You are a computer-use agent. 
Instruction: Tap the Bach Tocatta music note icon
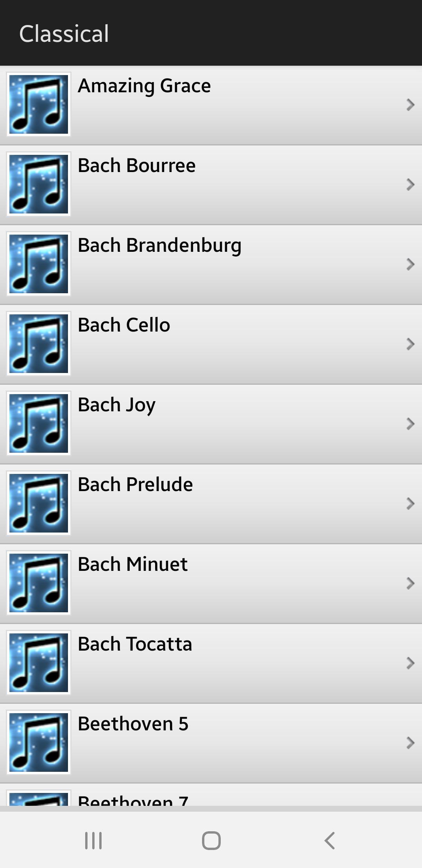click(39, 663)
